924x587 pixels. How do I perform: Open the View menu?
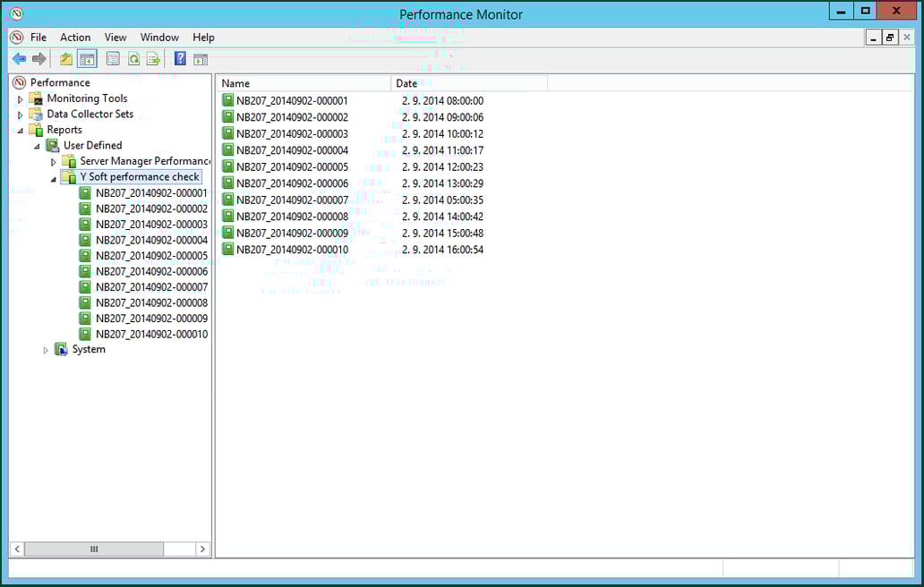115,38
